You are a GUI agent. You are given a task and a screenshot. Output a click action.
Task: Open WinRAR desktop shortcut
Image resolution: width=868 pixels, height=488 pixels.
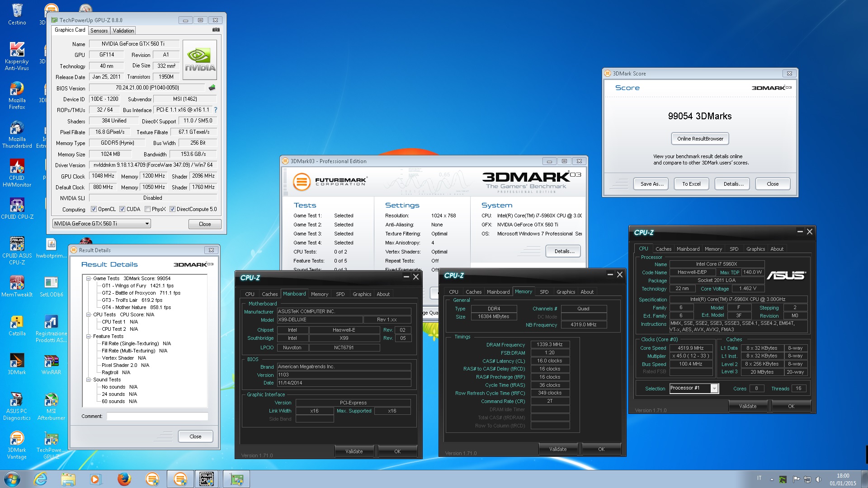click(51, 364)
